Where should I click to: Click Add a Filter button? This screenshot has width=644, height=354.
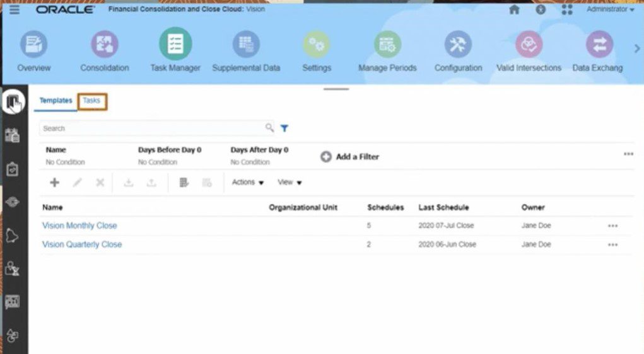349,157
